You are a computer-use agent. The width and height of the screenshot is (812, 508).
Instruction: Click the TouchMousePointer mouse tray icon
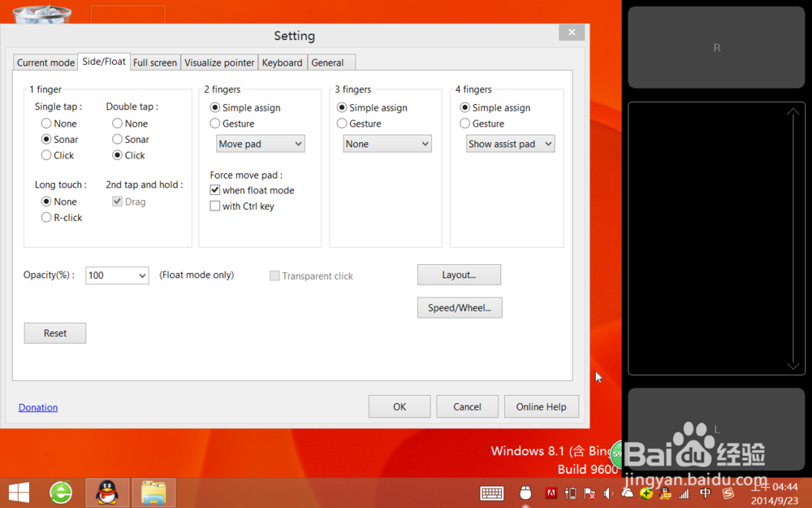(525, 493)
